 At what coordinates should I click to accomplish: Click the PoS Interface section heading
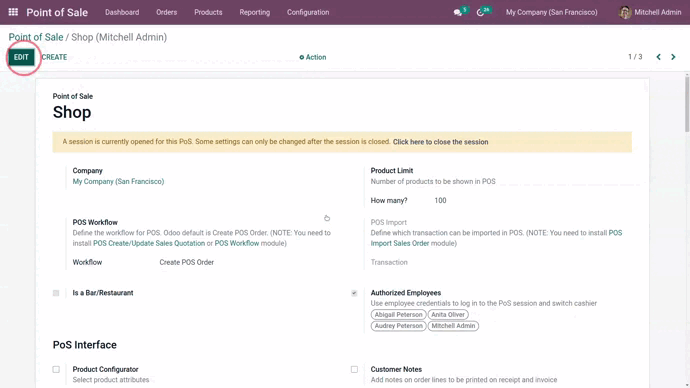click(84, 345)
